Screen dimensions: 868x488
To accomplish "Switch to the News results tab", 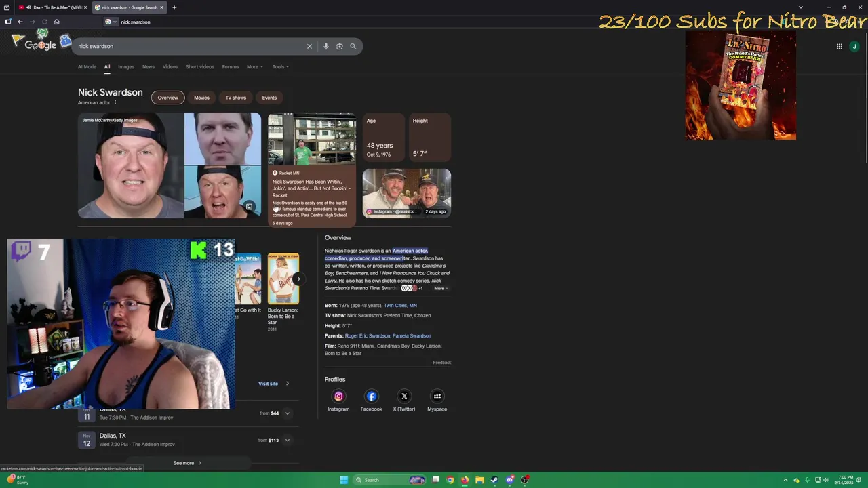I will (x=149, y=66).
